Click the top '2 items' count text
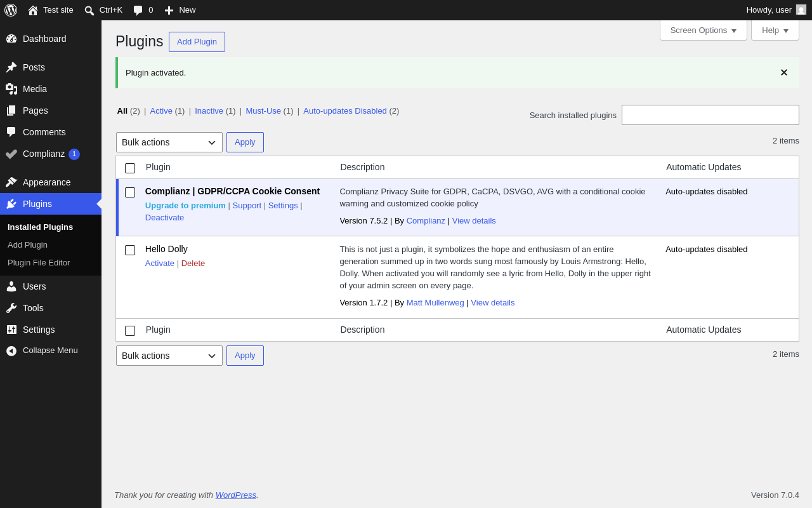Viewport: 812px width, 508px height. click(x=786, y=140)
